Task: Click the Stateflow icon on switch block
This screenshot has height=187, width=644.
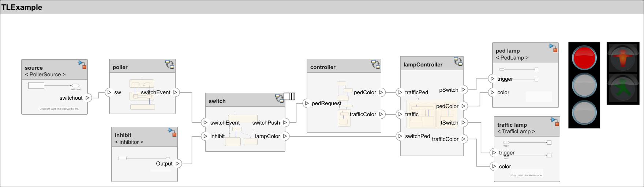Action: (280, 98)
